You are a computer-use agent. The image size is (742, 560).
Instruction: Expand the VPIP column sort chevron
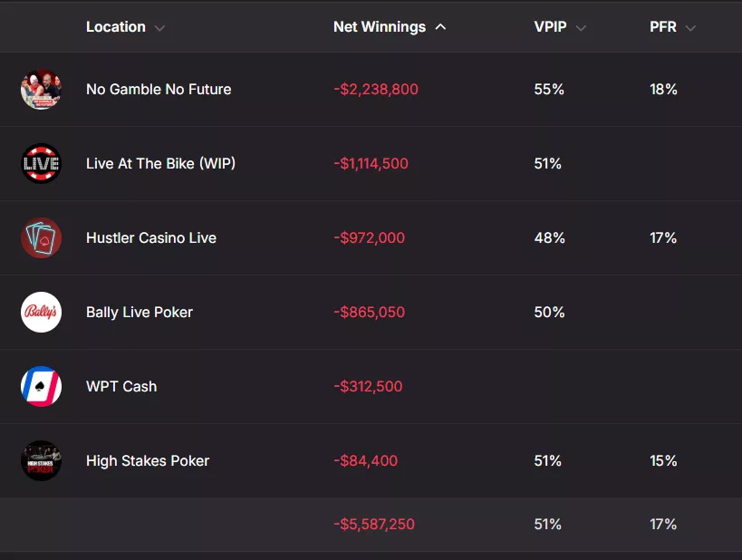(581, 28)
